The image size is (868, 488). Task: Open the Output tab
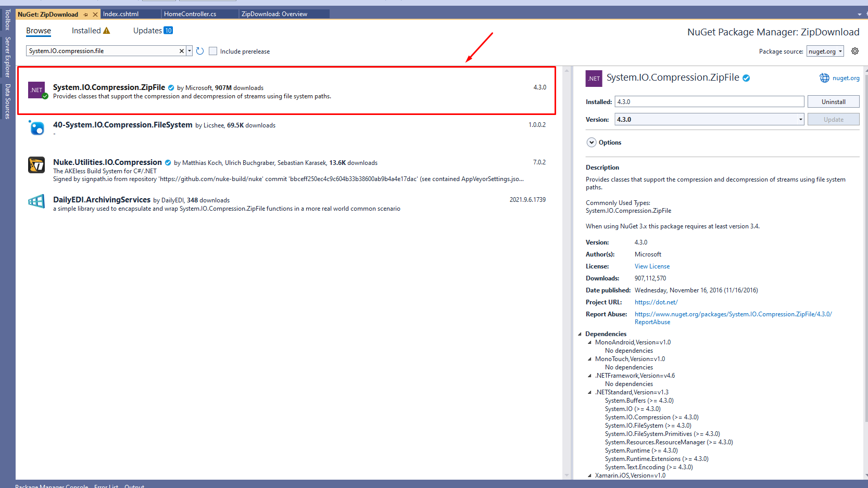[134, 486]
